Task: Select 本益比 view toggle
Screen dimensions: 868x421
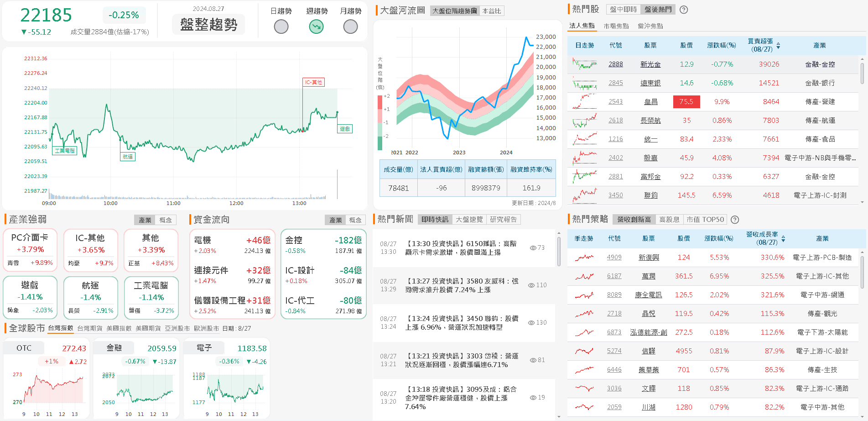Action: [x=492, y=11]
